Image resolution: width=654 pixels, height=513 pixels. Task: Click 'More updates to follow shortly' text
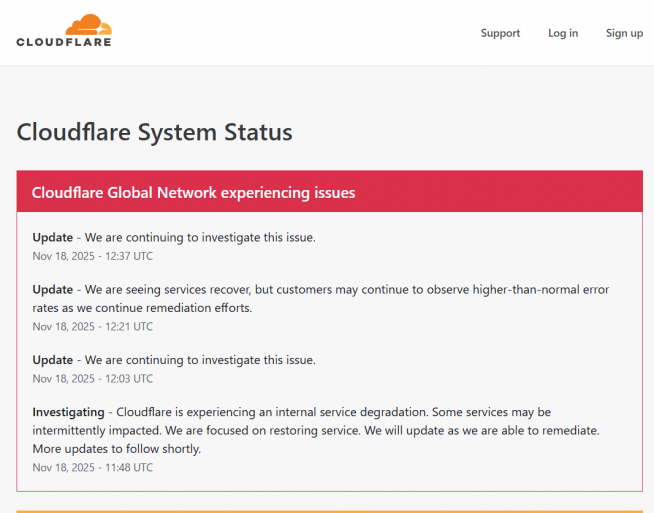tap(116, 449)
